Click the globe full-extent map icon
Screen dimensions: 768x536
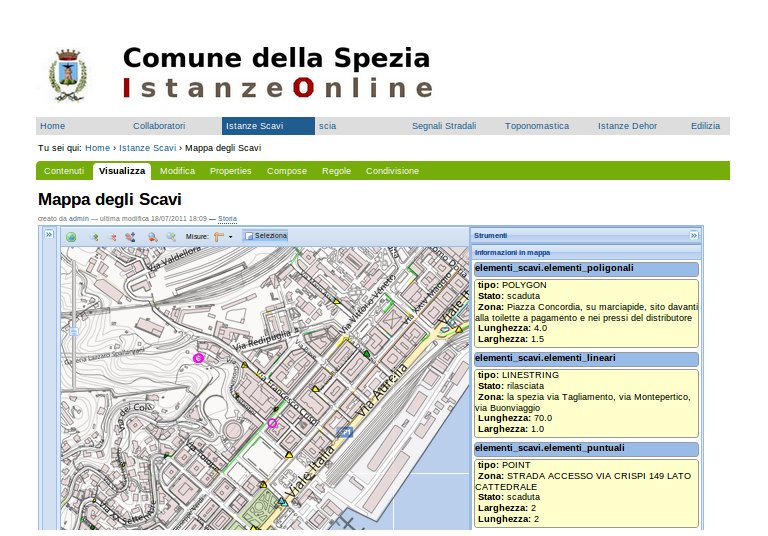[x=71, y=237]
